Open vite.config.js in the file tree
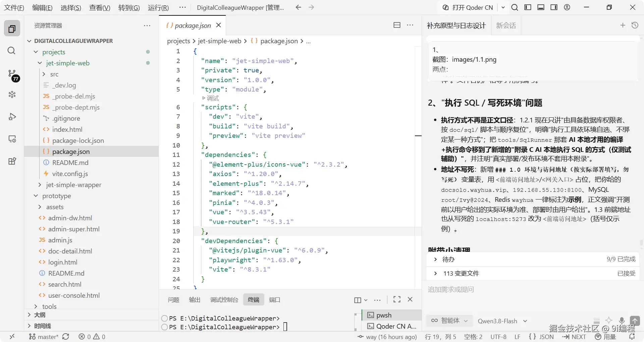Screen dimensions: 644x342 pyautogui.click(x=70, y=174)
